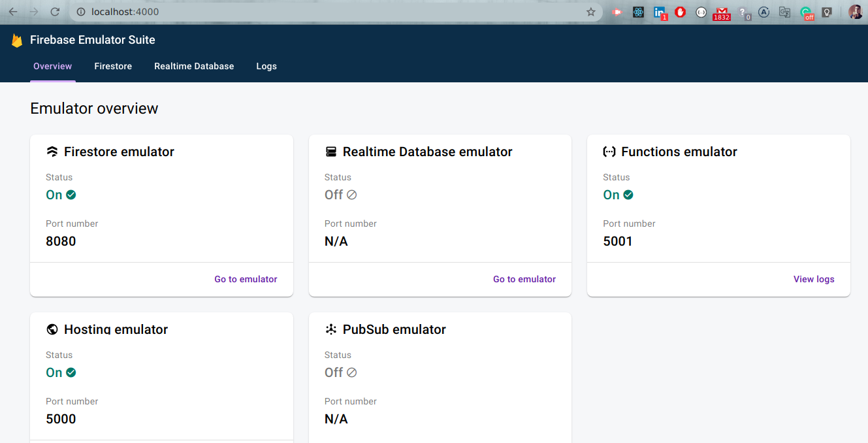Click the Emulator overview heading

94,108
